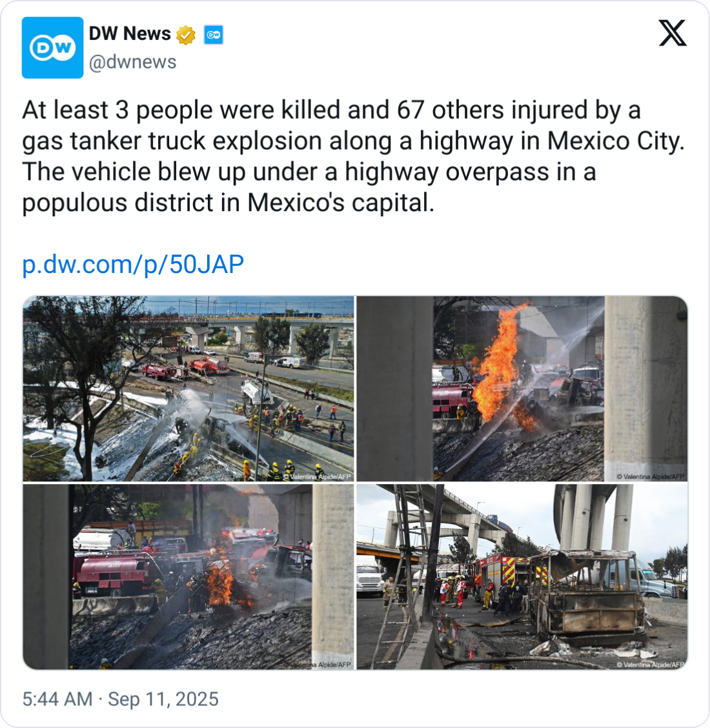Open the @dwnews handle link

(132, 62)
